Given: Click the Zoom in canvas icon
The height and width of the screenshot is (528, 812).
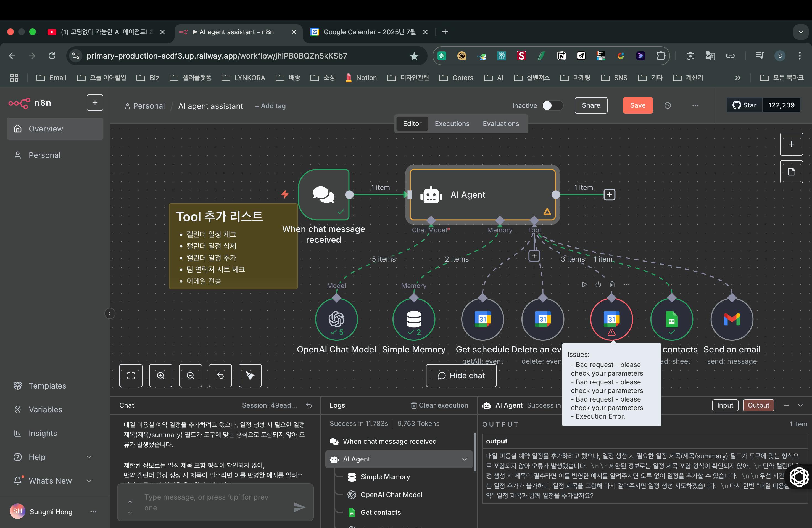Looking at the screenshot, I should (x=160, y=376).
